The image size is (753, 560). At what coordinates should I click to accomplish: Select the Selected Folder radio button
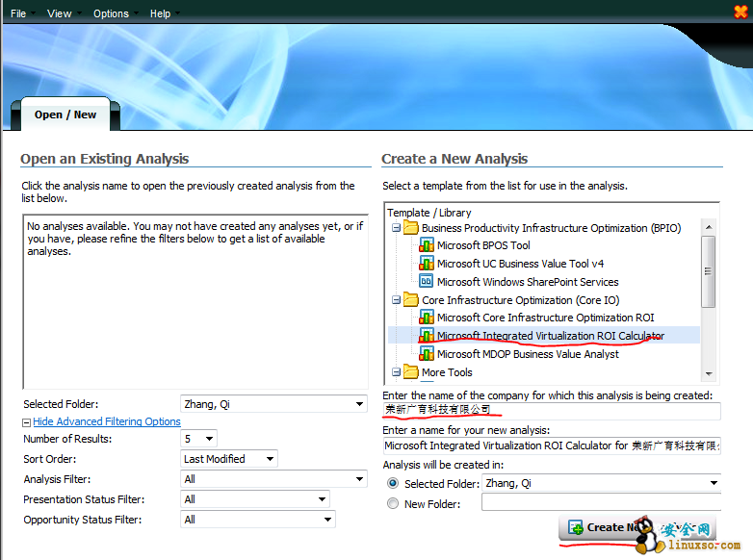pos(392,484)
